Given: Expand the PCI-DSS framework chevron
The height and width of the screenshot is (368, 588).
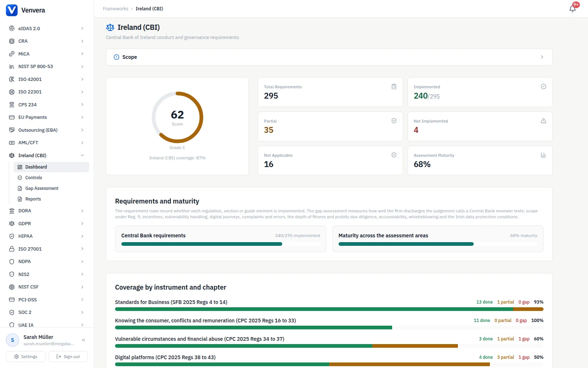Looking at the screenshot, I should tap(82, 300).
